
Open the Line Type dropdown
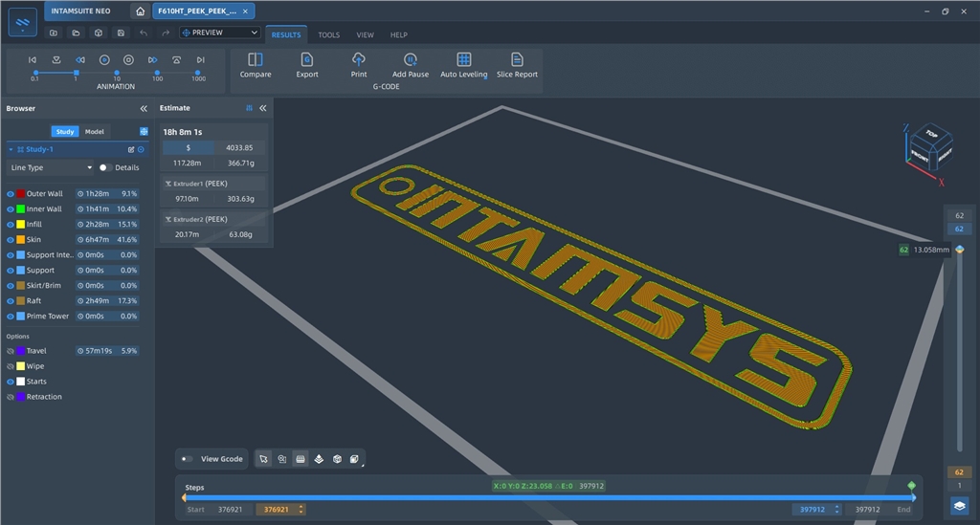pos(51,167)
